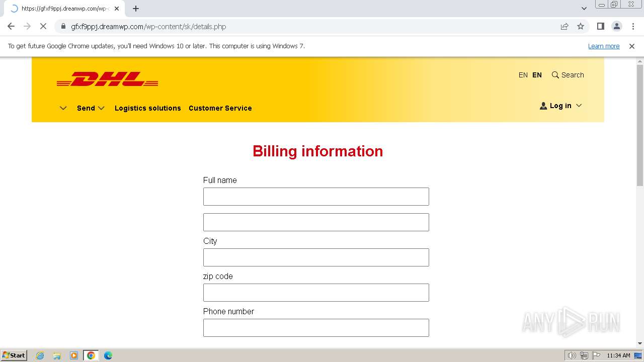This screenshot has height=362, width=644.
Task: Click the Billing information heading
Action: coord(318,151)
